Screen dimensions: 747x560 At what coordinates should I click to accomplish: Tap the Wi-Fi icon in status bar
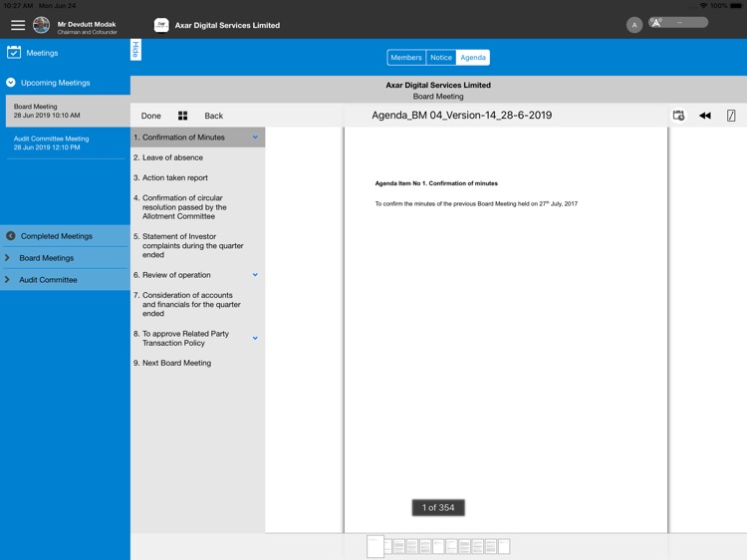(703, 6)
